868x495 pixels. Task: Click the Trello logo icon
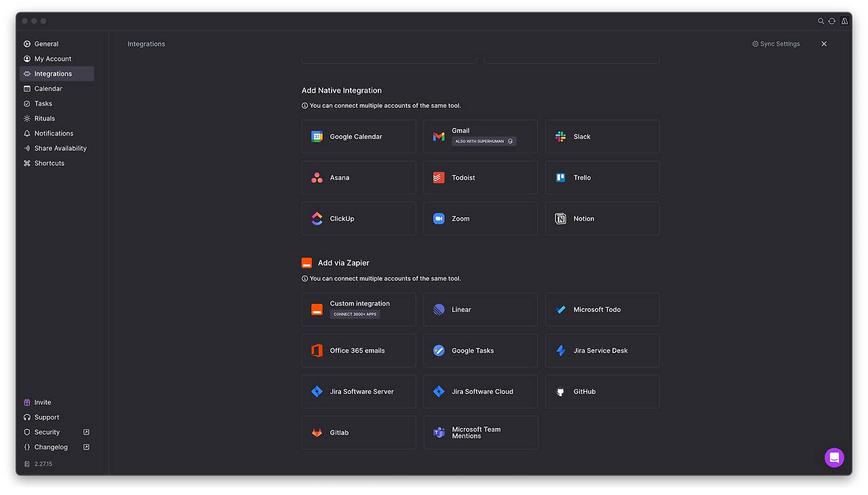click(561, 178)
